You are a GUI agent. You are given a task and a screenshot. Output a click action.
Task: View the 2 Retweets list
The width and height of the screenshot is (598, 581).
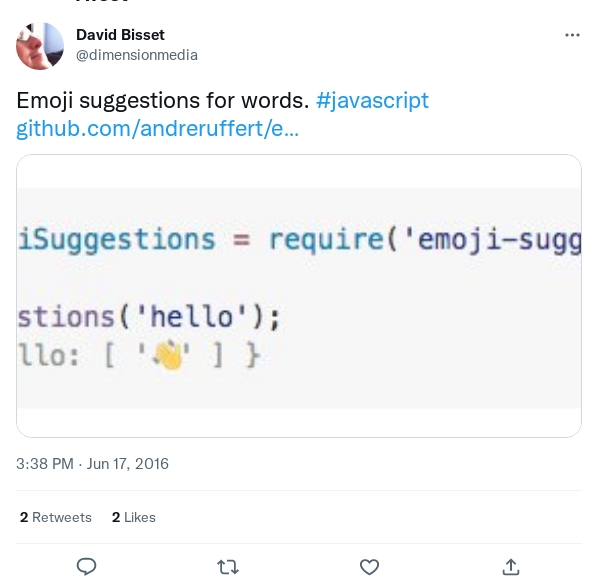tap(56, 517)
